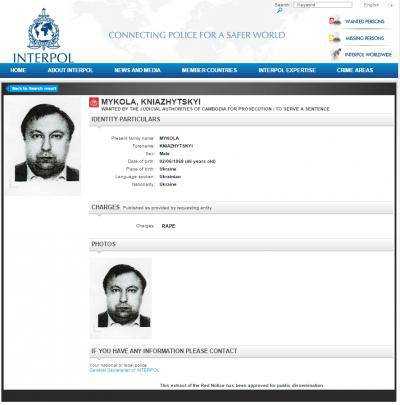Click the red notice icon beside name
Image resolution: width=400 pixels, height=405 pixels.
point(94,102)
